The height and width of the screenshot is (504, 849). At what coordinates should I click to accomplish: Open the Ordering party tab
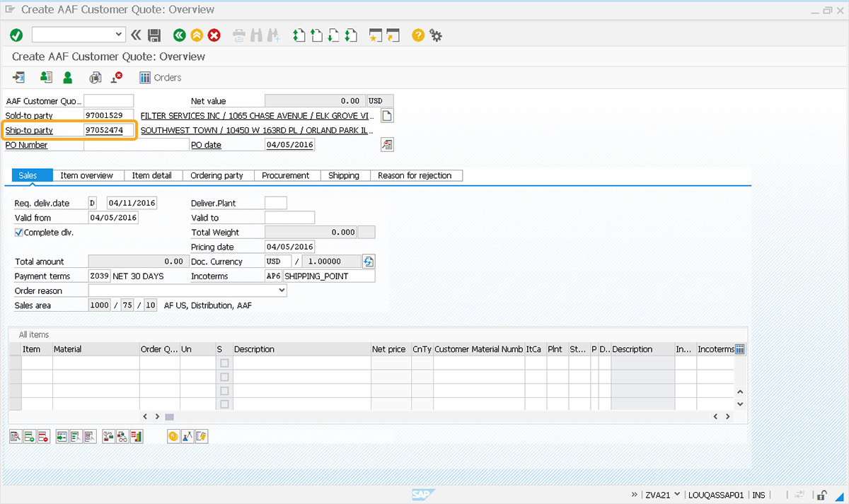(216, 175)
